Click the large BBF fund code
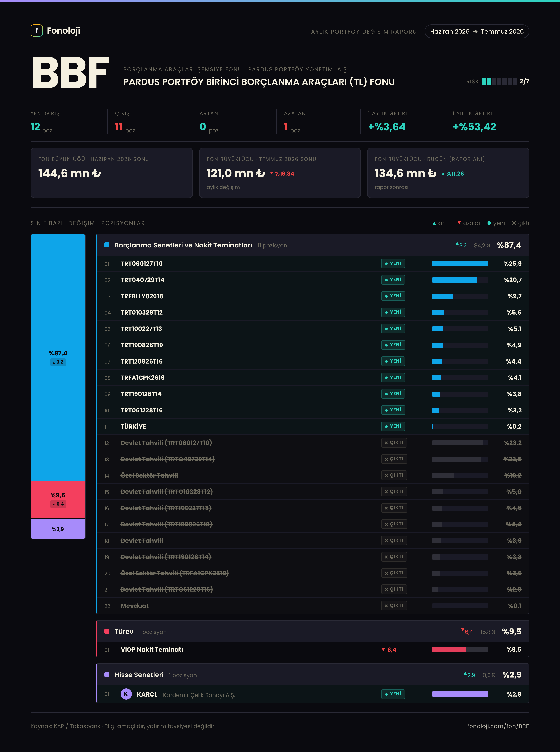This screenshot has height=752, width=560. [71, 73]
